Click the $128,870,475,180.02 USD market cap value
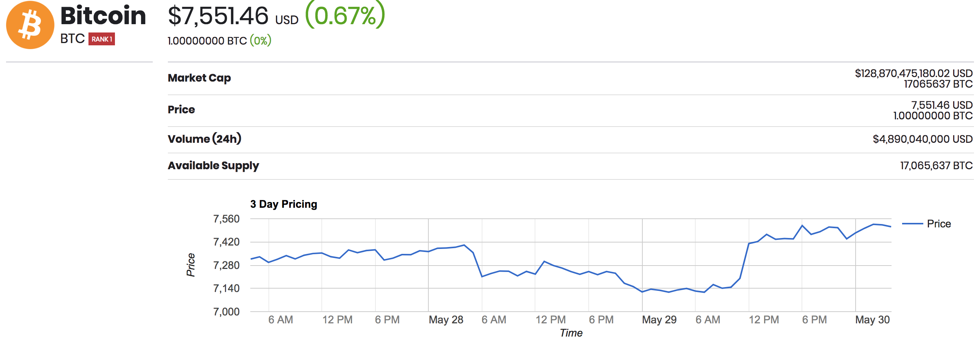Viewport: 980px width, 343px height. pyautogui.click(x=913, y=73)
